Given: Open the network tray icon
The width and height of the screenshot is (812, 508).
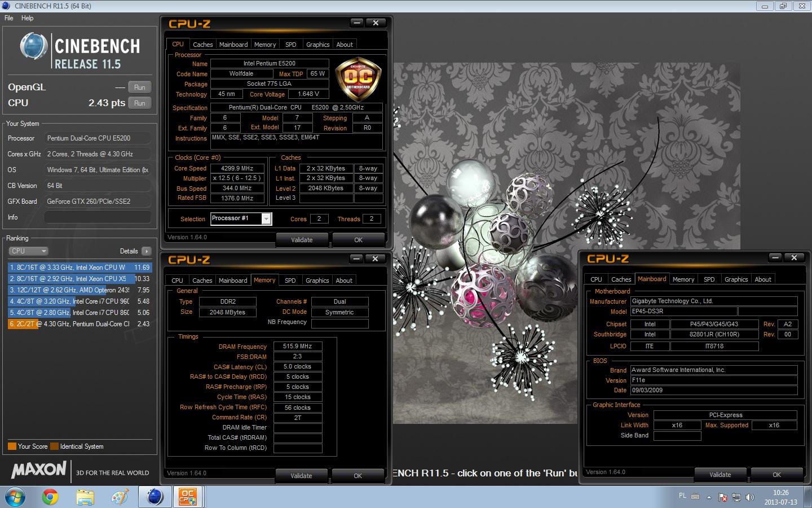Looking at the screenshot, I should click(x=736, y=497).
